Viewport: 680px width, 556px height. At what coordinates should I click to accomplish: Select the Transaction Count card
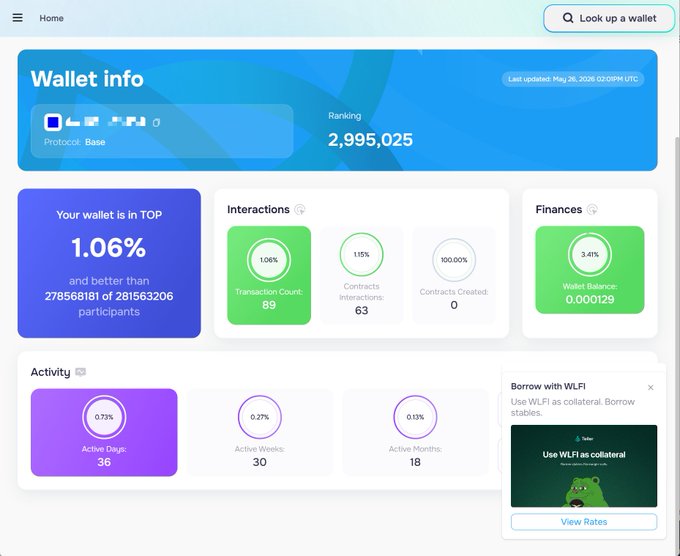tap(269, 275)
